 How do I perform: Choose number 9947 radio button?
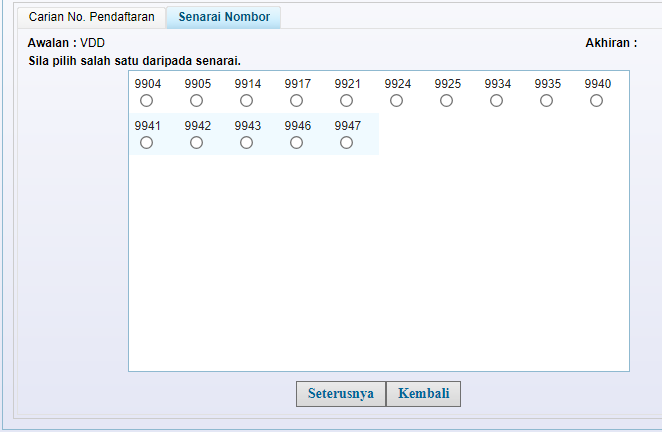347,143
